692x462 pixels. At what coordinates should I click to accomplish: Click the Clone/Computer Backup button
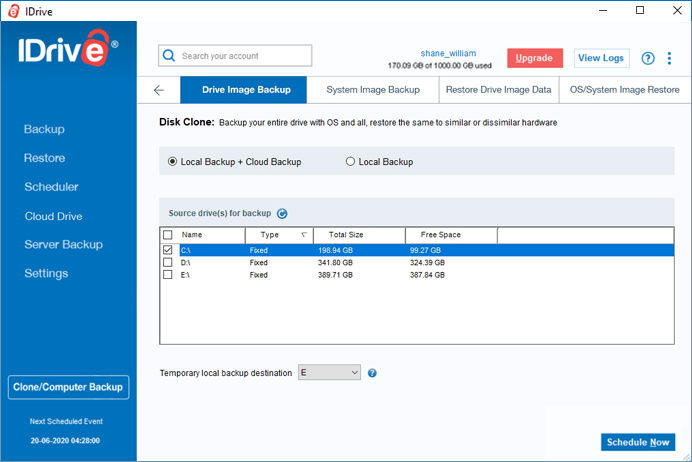(x=68, y=387)
